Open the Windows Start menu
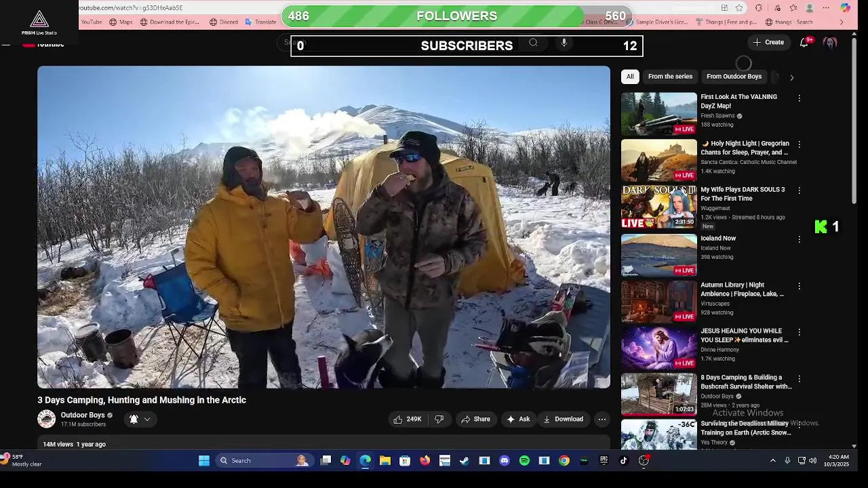Screen dimensions: 868x488 [x=204, y=461]
